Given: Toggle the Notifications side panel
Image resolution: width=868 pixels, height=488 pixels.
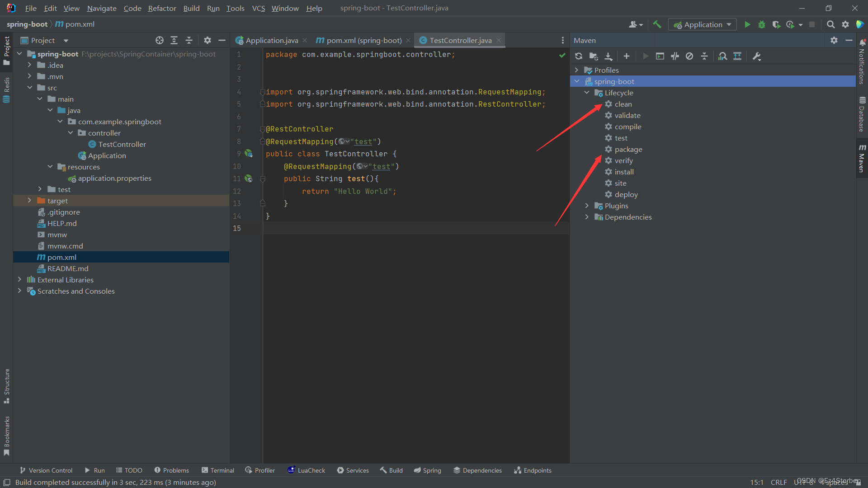Looking at the screenshot, I should click(862, 61).
